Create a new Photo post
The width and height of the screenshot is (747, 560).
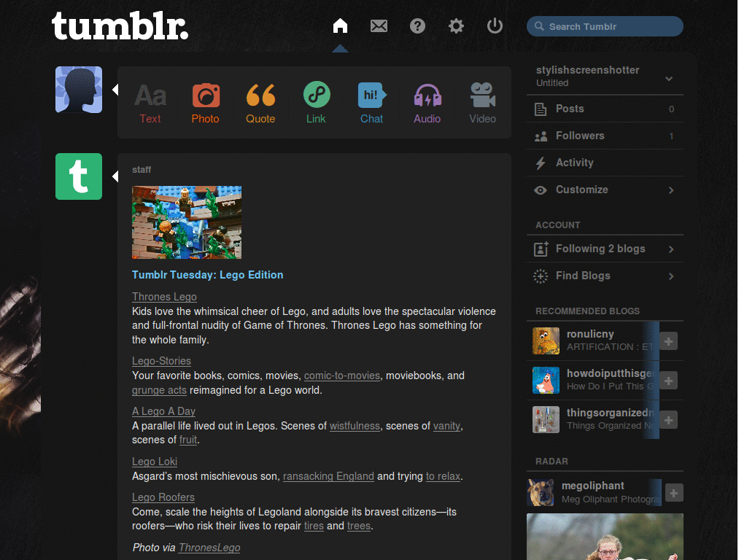205,104
